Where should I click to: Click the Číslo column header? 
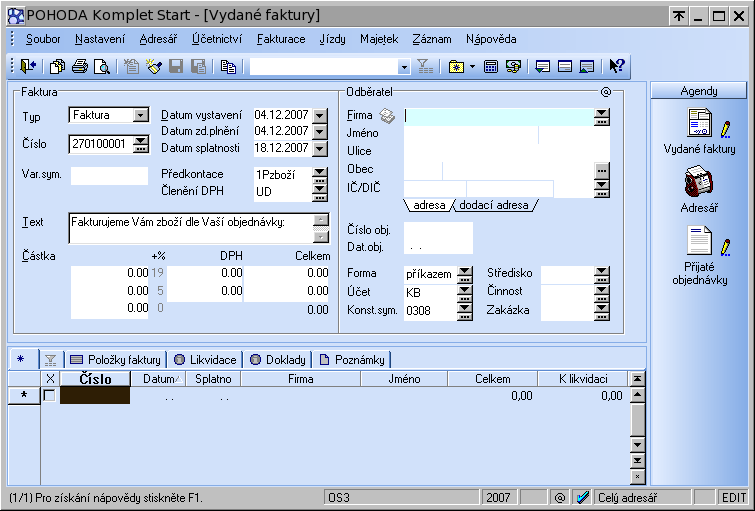point(95,379)
